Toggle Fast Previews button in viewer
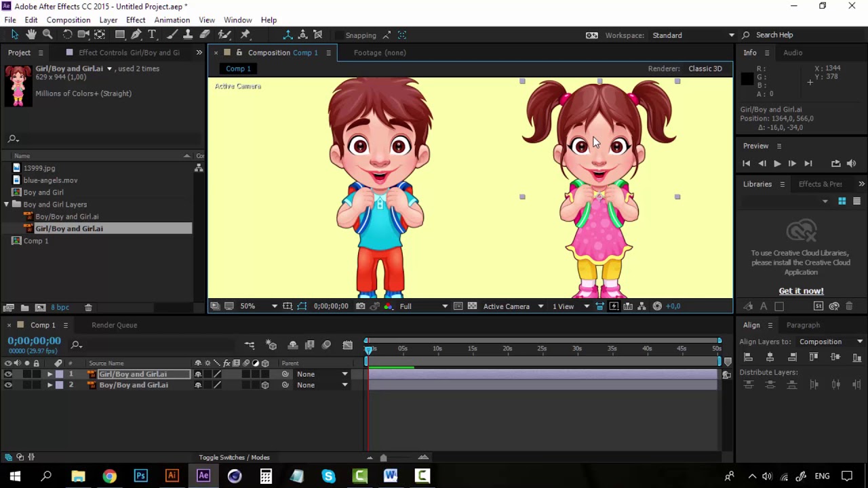868x488 pixels. (x=614, y=306)
